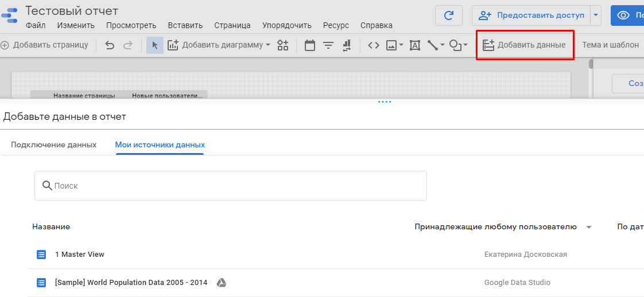This screenshot has width=644, height=297.
Task: Click Новые пользователи table header
Action: tap(167, 96)
